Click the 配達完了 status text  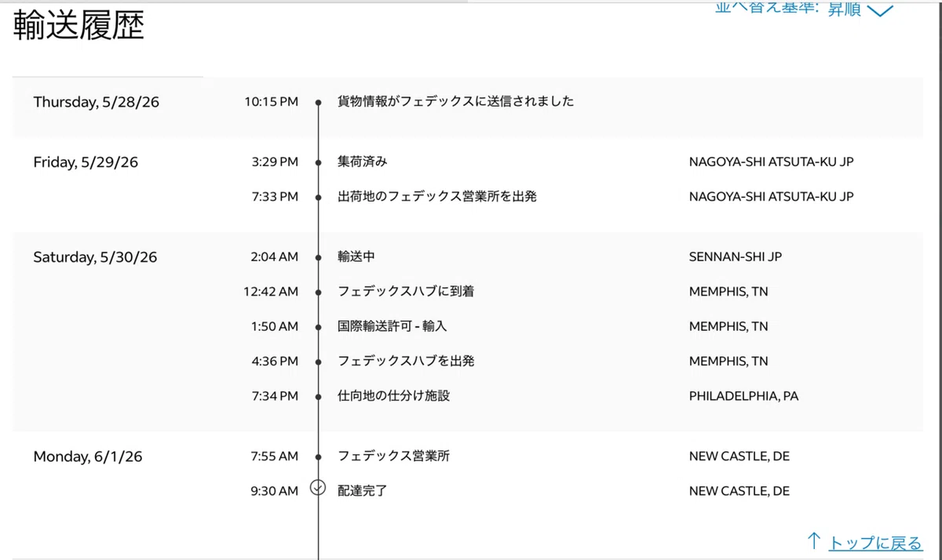363,491
